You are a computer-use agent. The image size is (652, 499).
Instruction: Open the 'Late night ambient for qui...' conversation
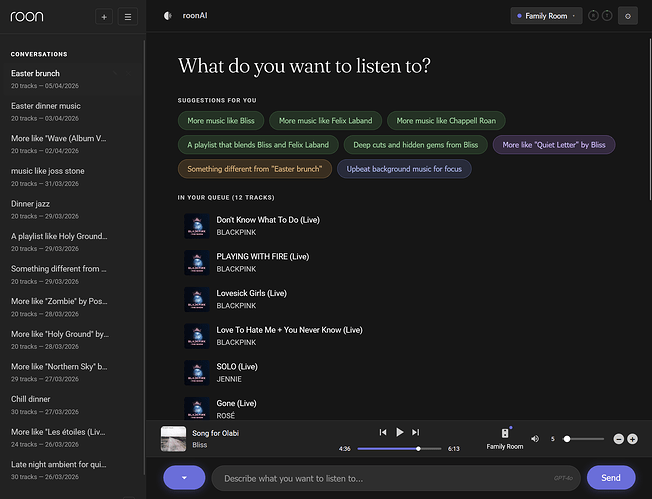tap(72, 470)
